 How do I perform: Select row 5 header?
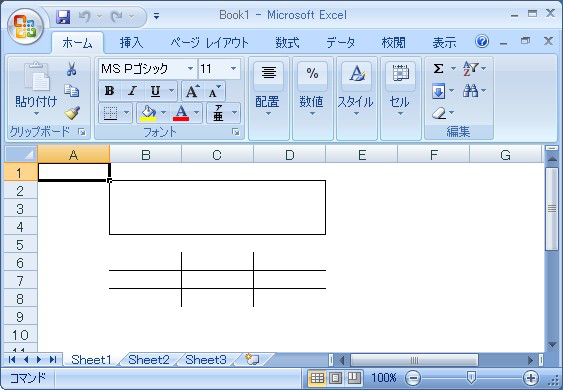(20, 245)
